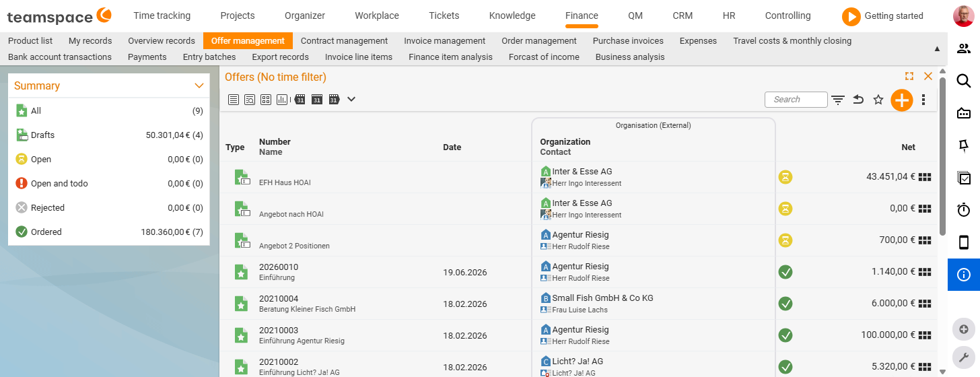Open the wrench settings icon in right sidebar
Image resolution: width=980 pixels, height=377 pixels.
click(964, 357)
